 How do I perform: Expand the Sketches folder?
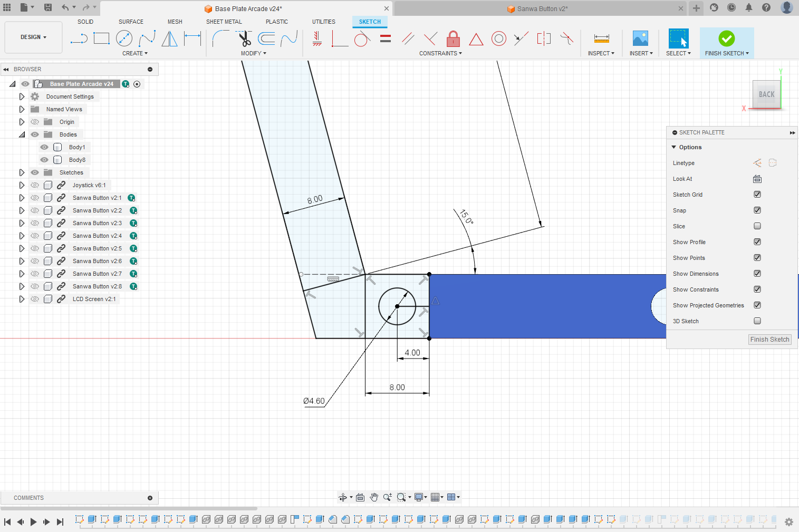coord(22,172)
